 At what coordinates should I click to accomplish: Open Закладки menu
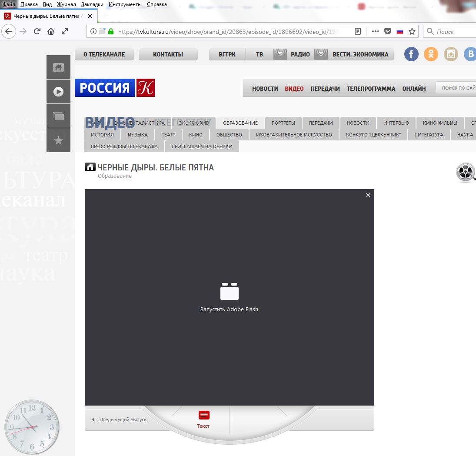pyautogui.click(x=92, y=4)
